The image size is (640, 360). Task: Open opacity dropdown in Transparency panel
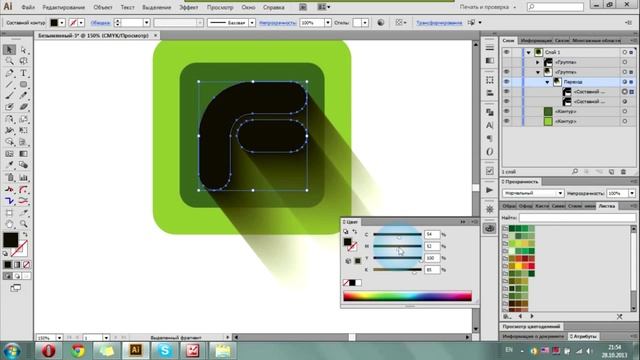tap(632, 193)
